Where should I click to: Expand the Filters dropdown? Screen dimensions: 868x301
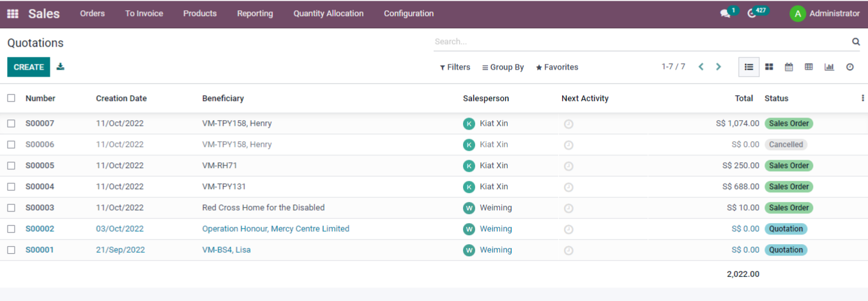tap(455, 67)
